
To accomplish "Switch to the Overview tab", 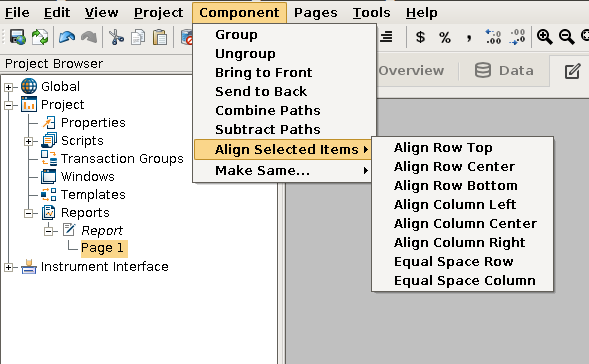I will click(x=411, y=71).
